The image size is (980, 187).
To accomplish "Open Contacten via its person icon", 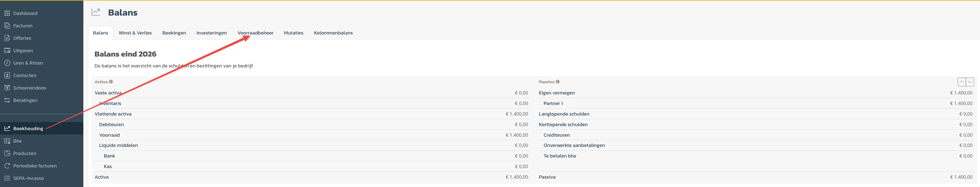I will tap(7, 75).
